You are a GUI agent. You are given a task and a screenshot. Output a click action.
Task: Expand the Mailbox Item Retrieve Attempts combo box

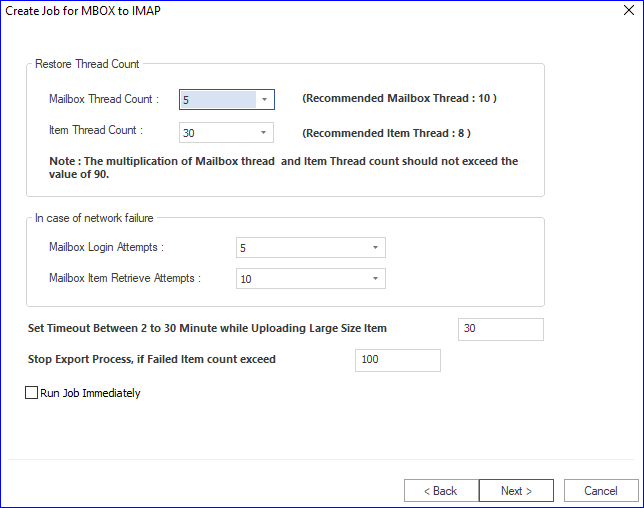311,278
